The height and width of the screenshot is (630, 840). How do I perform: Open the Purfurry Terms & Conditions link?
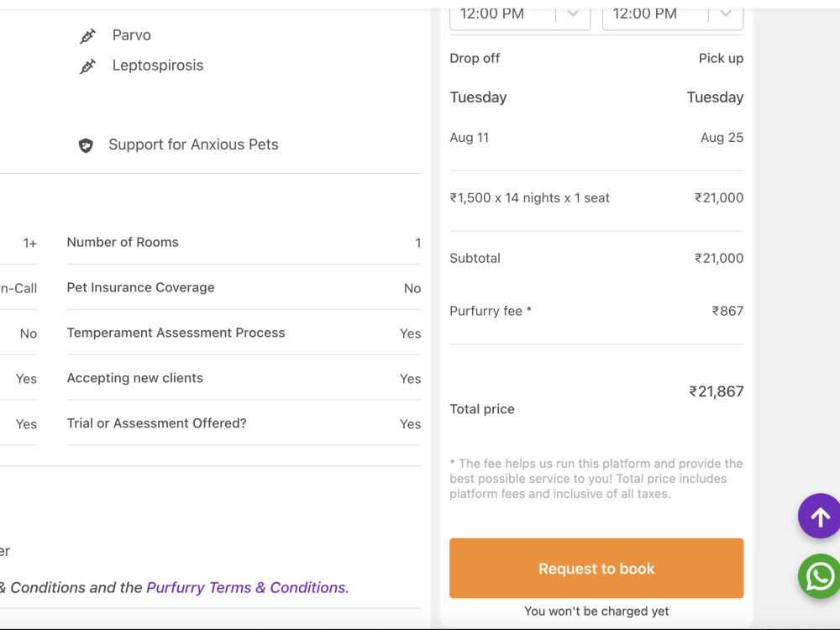click(x=245, y=587)
